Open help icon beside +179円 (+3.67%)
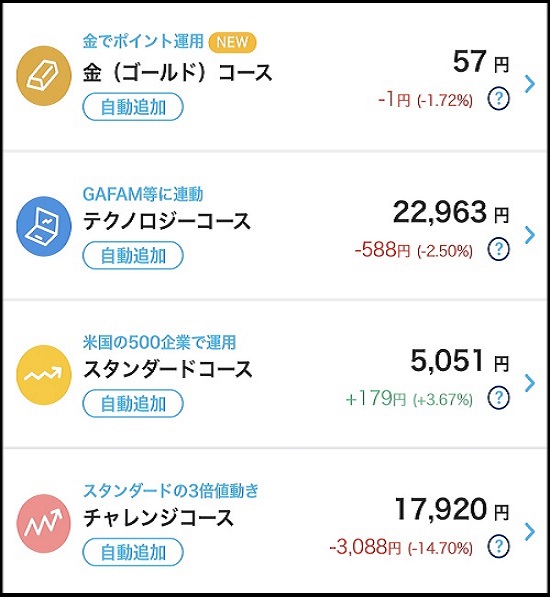The height and width of the screenshot is (597, 550). tap(498, 397)
